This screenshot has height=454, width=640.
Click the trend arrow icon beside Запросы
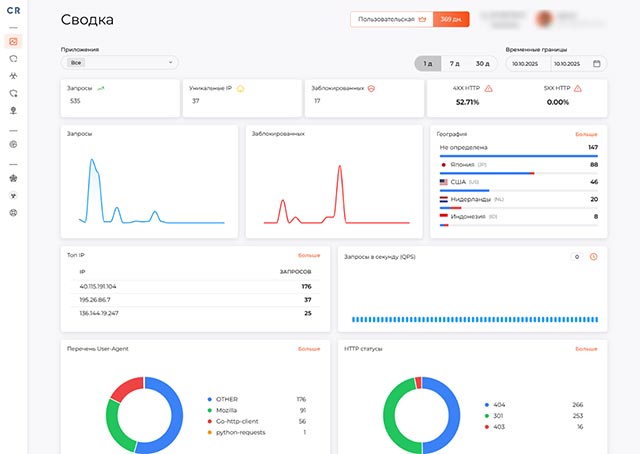click(x=101, y=88)
